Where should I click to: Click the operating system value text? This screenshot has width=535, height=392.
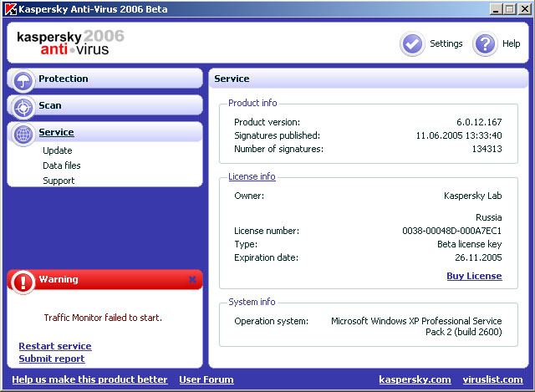(x=416, y=326)
